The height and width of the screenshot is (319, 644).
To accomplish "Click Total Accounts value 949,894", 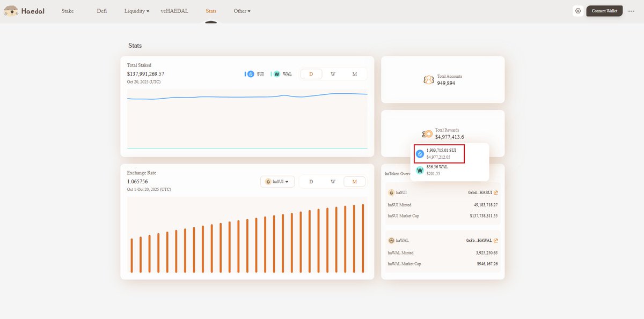I will click(446, 83).
